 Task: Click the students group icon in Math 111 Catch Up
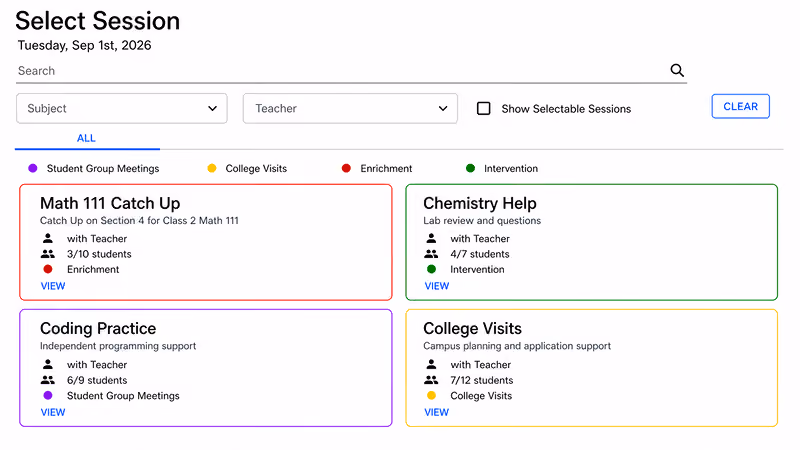(x=48, y=254)
